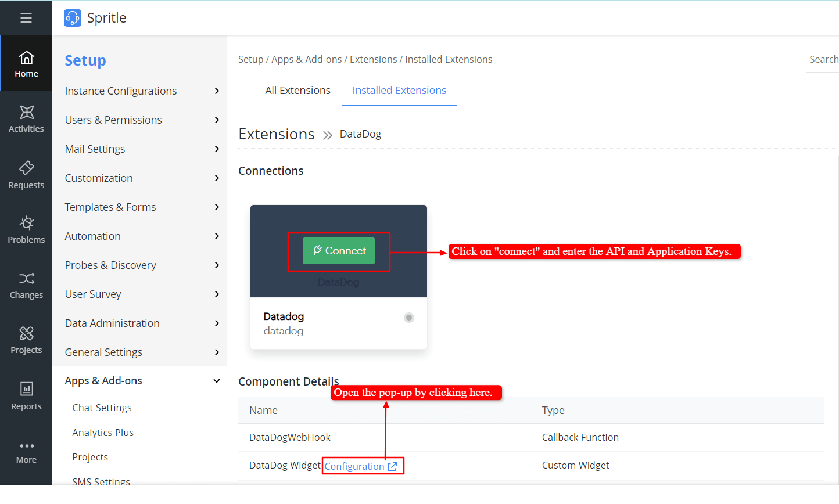839x504 pixels.
Task: Open the hamburger menu icon
Action: pos(26,18)
